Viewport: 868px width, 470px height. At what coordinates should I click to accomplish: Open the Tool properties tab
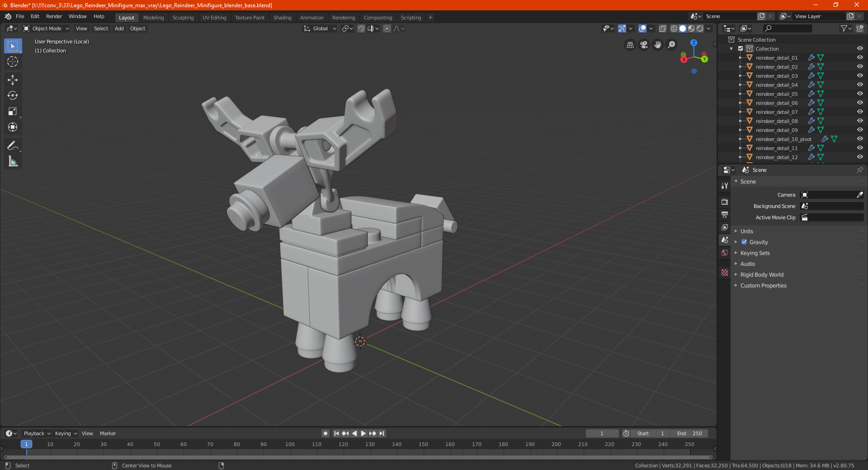click(x=725, y=186)
